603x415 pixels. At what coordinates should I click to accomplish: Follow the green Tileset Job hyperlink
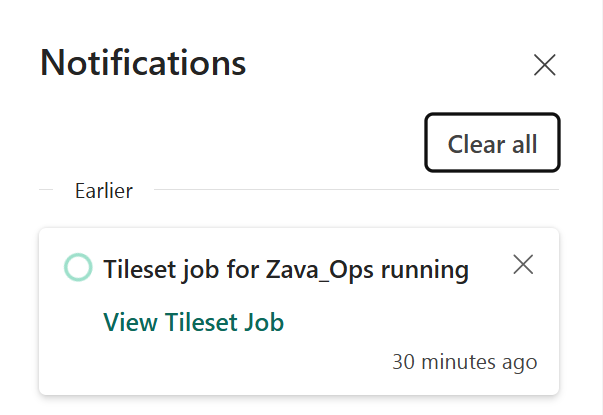pyautogui.click(x=194, y=322)
